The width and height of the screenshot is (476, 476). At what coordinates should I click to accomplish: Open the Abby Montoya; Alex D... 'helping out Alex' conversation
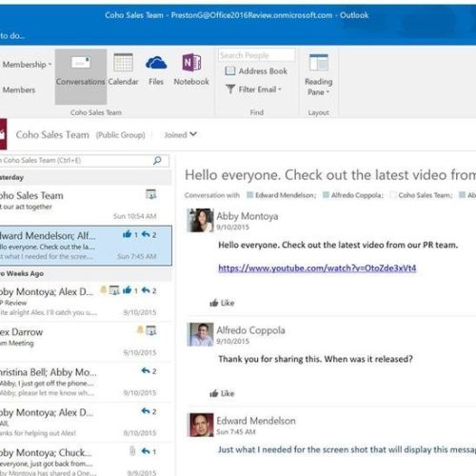click(x=86, y=423)
